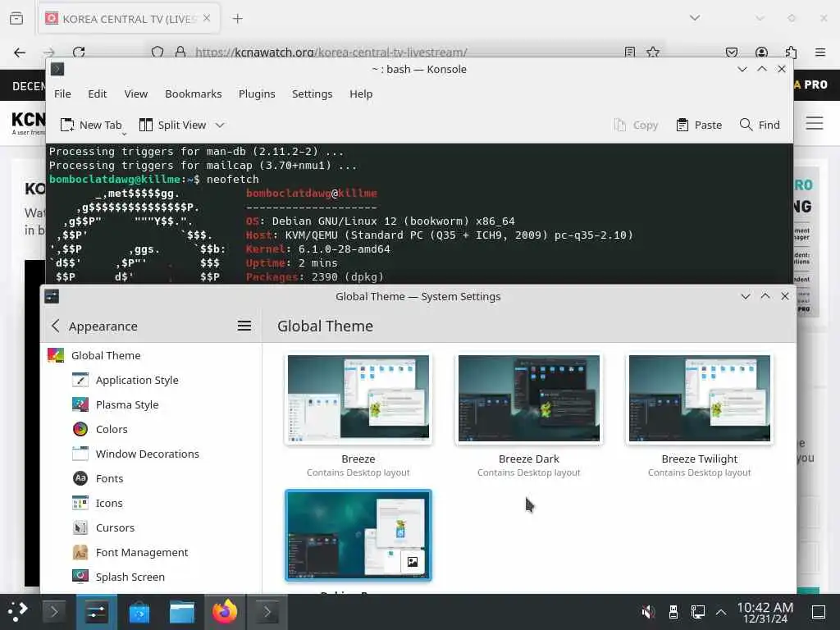Click the System Settings taskbar icon

(97, 612)
